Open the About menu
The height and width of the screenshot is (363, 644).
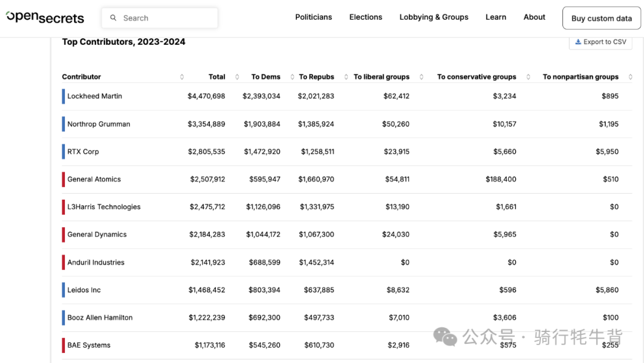coord(534,17)
